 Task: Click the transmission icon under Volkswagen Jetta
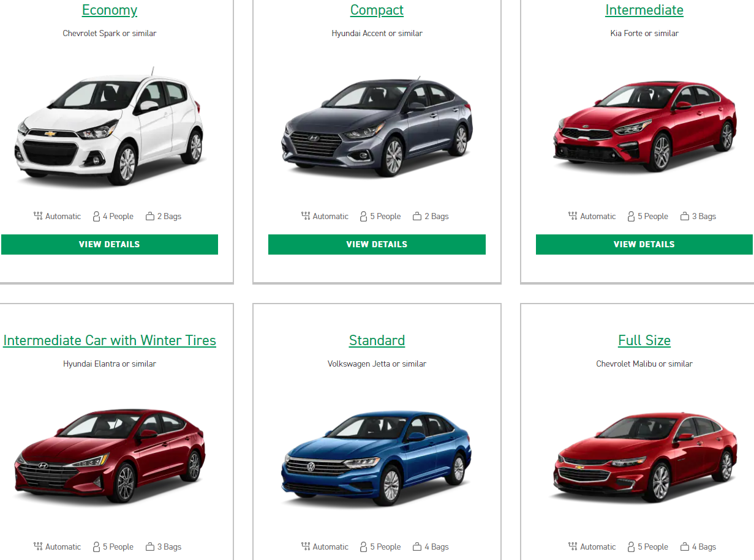pos(306,547)
